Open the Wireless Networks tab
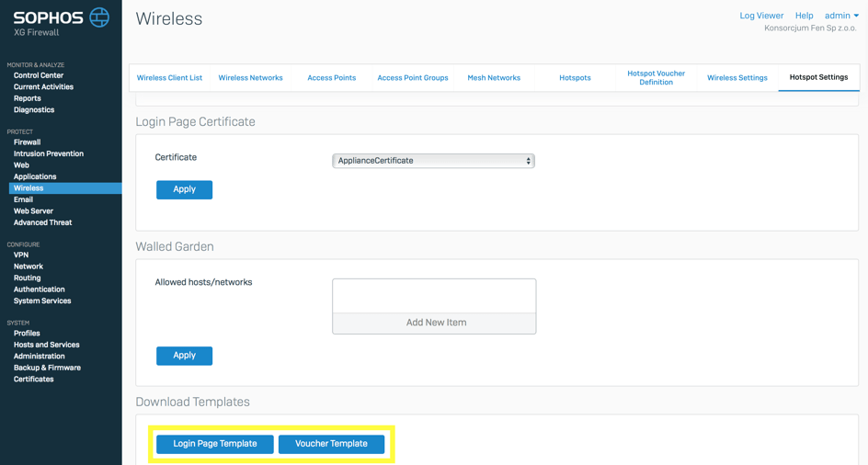The height and width of the screenshot is (465, 868). tap(250, 78)
